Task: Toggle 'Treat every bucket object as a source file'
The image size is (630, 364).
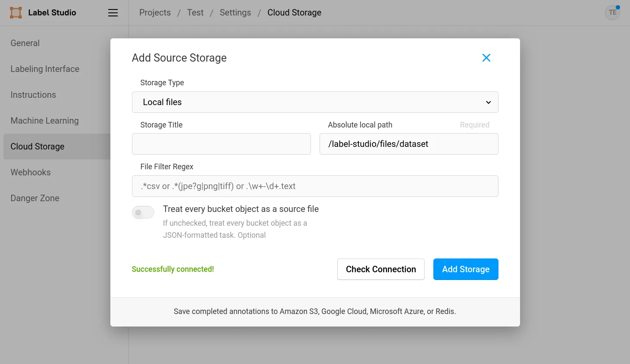Action: [x=143, y=212]
